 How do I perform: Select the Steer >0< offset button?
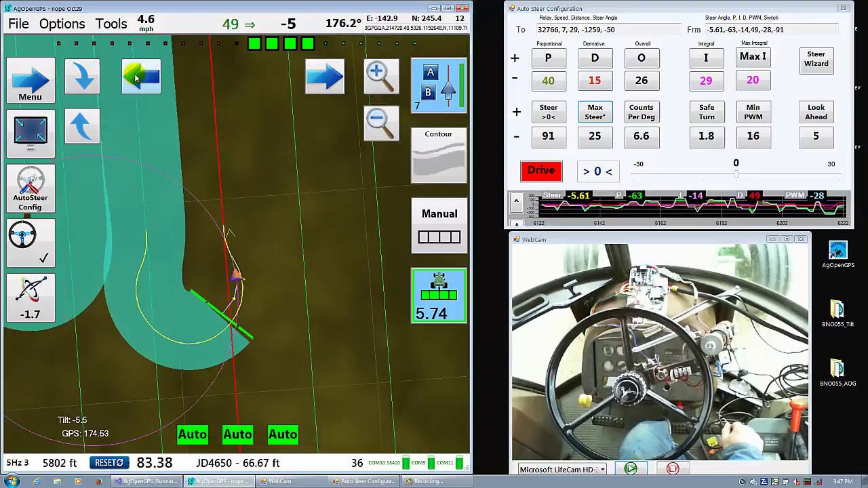[x=548, y=112]
